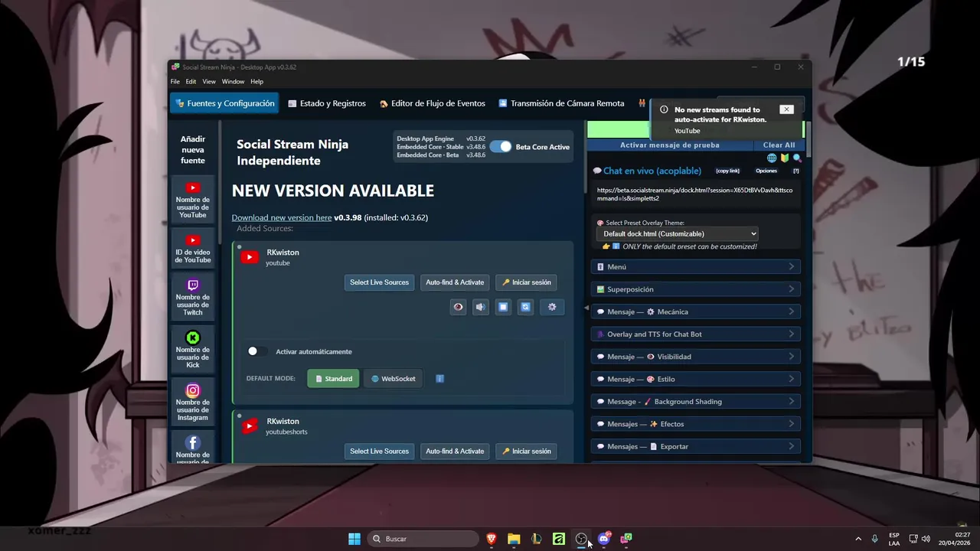The height and width of the screenshot is (551, 980).
Task: Click the Clear All button
Action: tap(779, 145)
